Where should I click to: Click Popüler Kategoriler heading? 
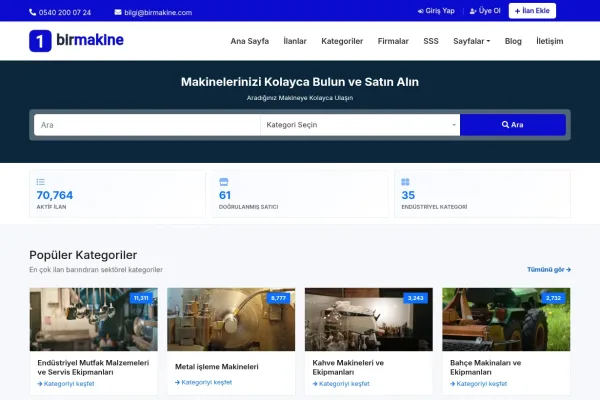(x=83, y=255)
